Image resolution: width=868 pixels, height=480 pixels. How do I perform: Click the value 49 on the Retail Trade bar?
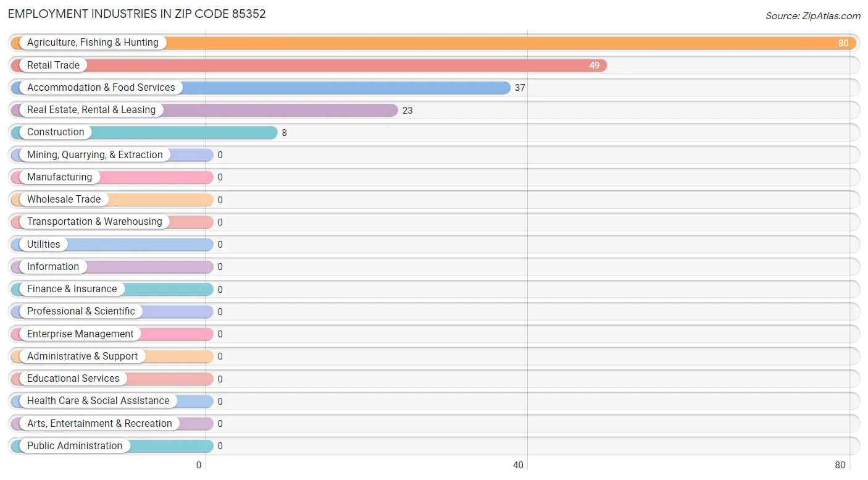point(594,65)
